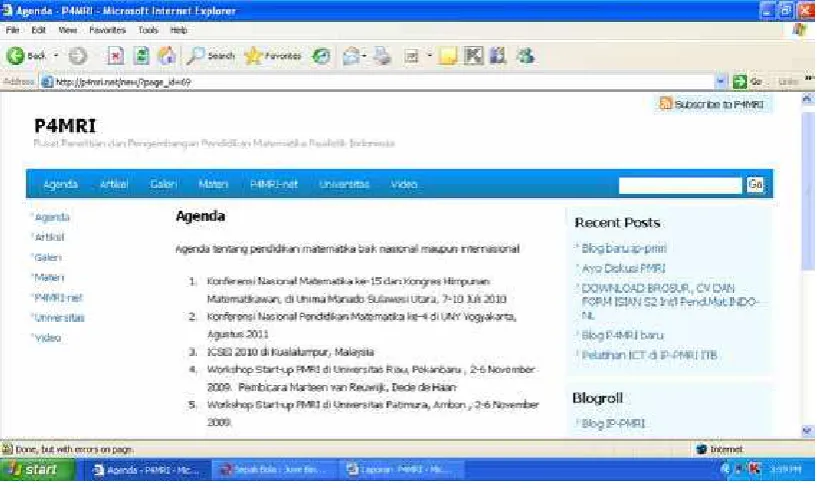
Task: Switch to Sepak Bola taskbar window
Action: 277,470
